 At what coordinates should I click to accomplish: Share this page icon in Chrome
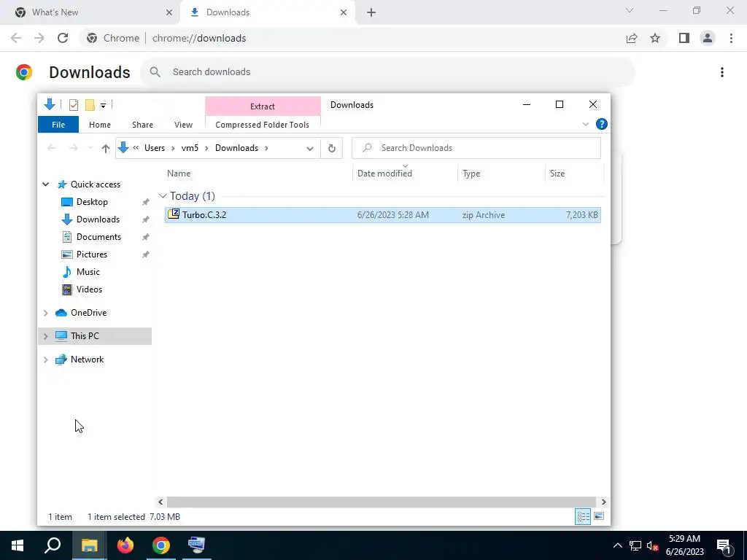[x=632, y=38]
